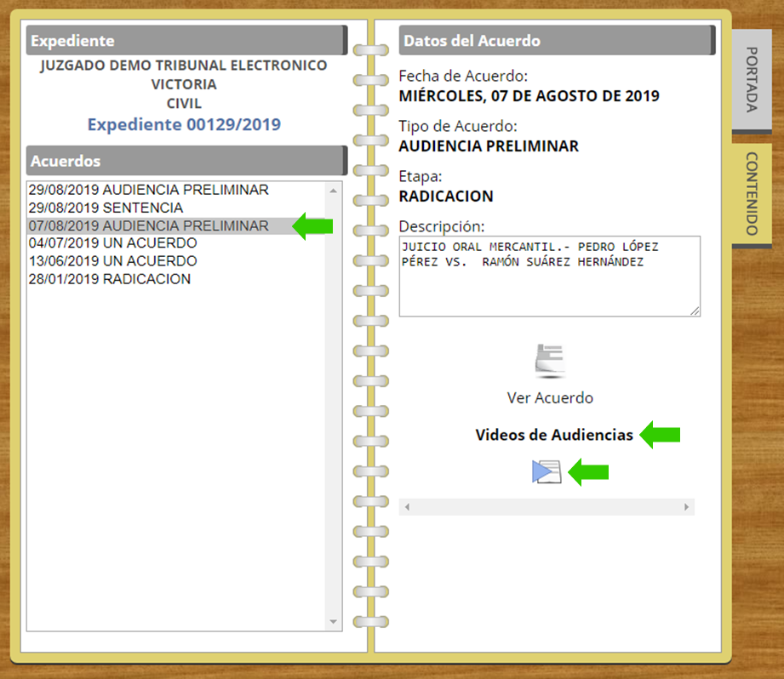The image size is (784, 679).
Task: Click videos scrollbar right arrow
Action: 686,507
